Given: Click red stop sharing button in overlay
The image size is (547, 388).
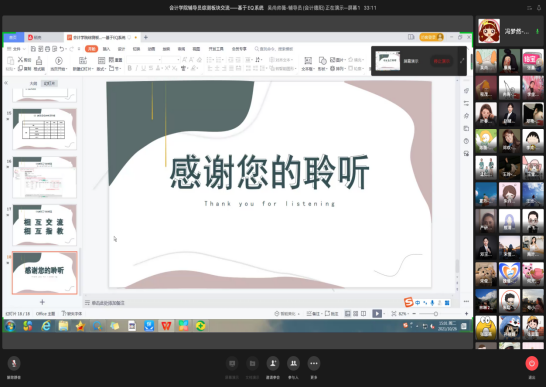Looking at the screenshot, I should (441, 61).
